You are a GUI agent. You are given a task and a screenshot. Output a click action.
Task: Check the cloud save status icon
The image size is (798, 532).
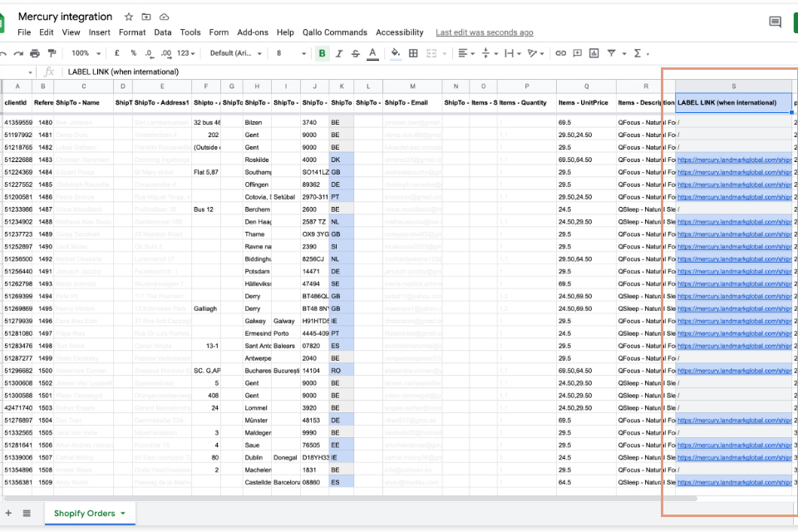164,17
